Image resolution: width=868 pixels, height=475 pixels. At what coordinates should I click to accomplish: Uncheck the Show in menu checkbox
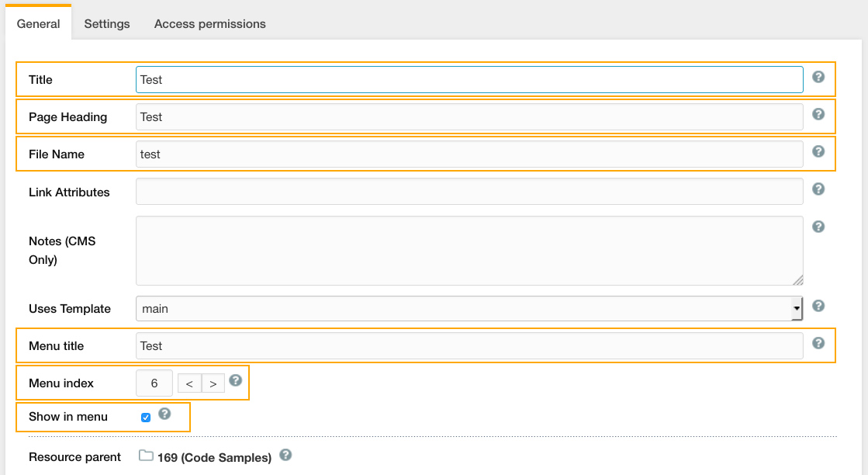(146, 418)
